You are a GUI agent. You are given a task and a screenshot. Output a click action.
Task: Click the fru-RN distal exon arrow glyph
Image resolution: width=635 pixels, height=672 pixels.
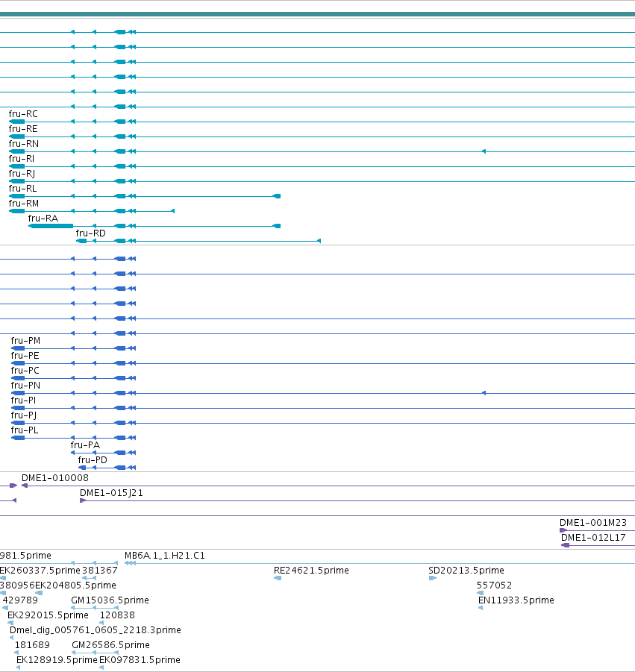click(484, 151)
